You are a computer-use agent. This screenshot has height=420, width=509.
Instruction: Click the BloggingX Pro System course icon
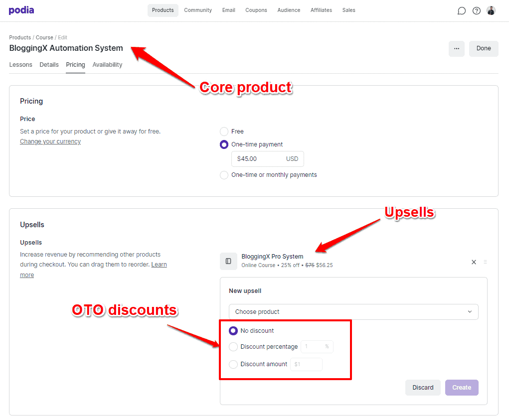click(228, 261)
